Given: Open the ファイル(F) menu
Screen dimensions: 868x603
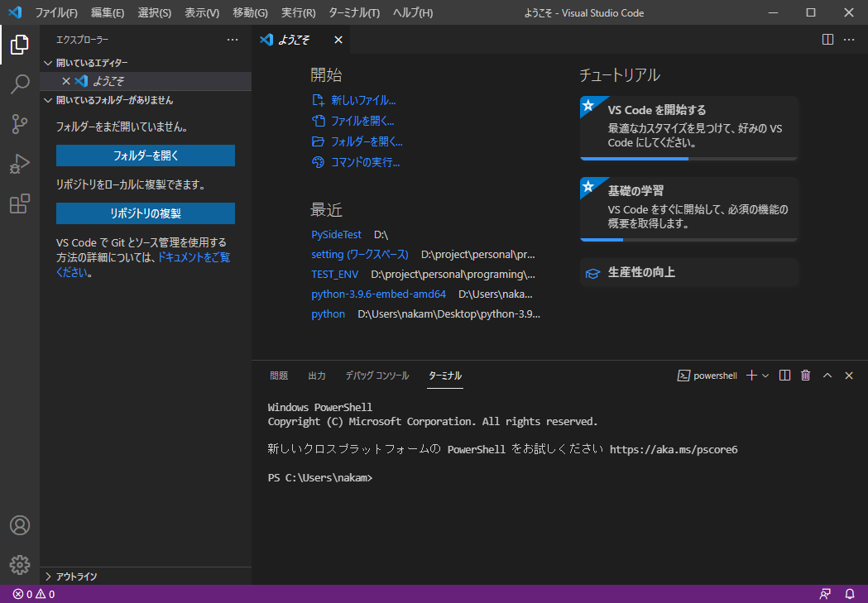Looking at the screenshot, I should [56, 12].
